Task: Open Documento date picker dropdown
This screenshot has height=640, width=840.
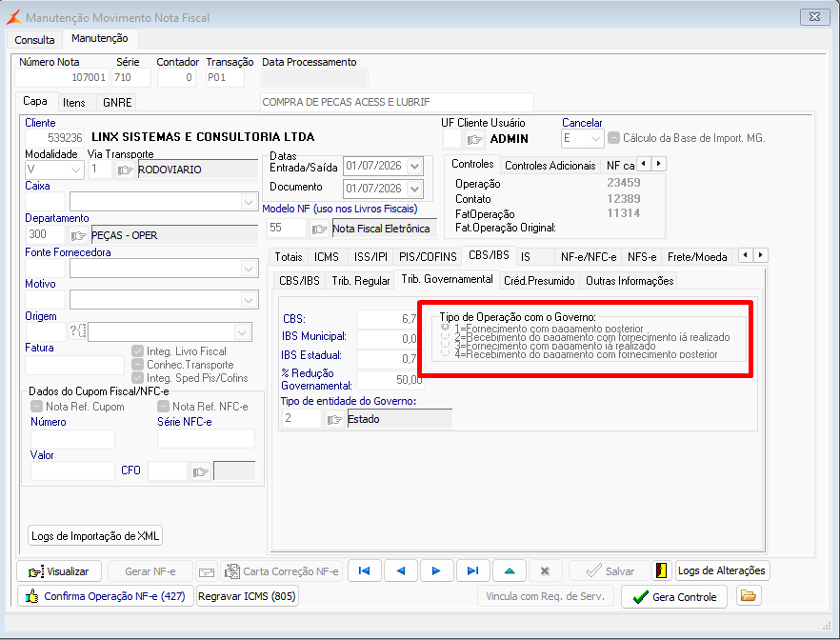Action: tap(414, 189)
